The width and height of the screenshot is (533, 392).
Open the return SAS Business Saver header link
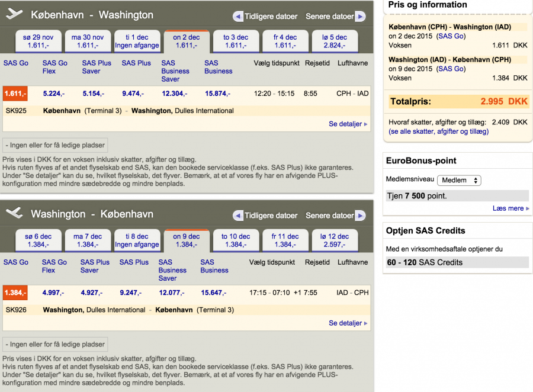[x=172, y=270]
